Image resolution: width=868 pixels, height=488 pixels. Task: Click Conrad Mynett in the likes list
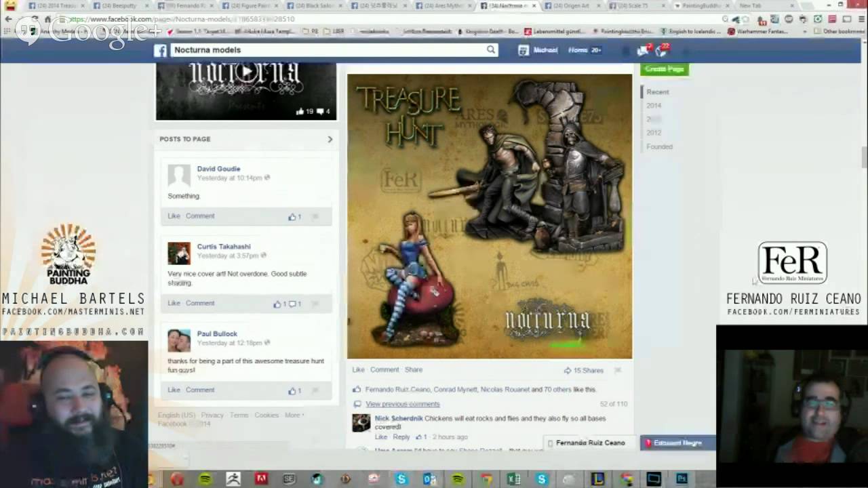[x=454, y=390]
